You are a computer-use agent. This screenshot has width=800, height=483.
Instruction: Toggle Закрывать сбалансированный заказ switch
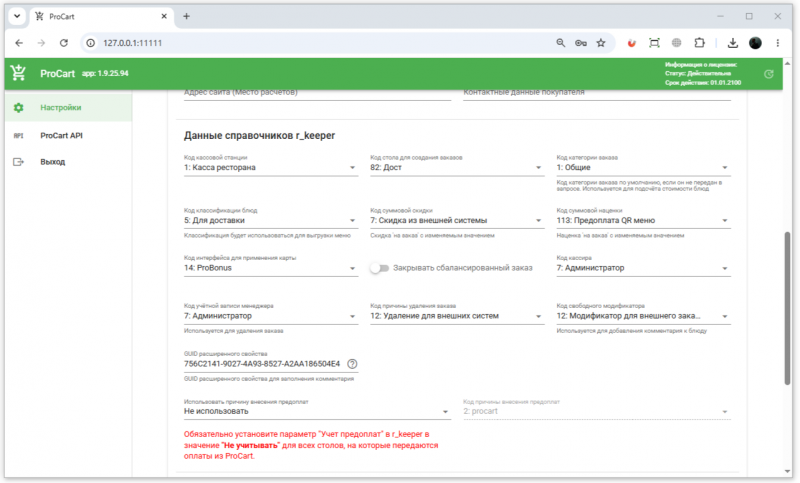pyautogui.click(x=380, y=268)
